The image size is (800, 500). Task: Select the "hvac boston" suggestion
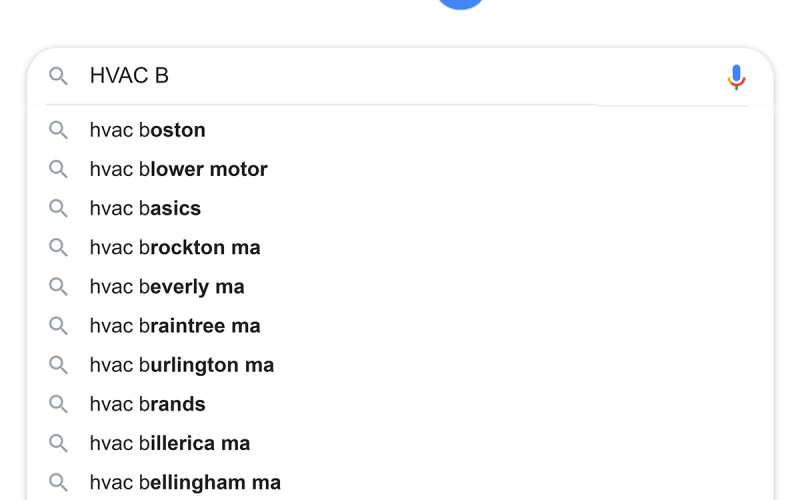148,130
